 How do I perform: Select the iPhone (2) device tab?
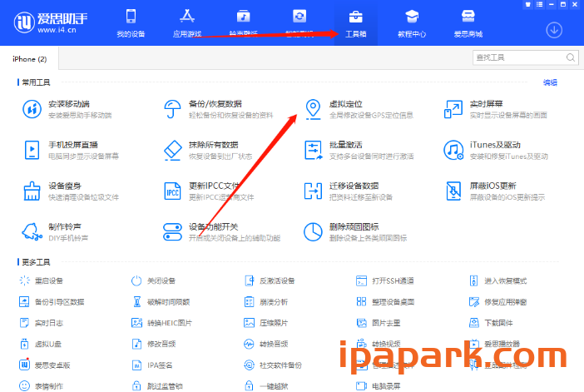[x=29, y=59]
